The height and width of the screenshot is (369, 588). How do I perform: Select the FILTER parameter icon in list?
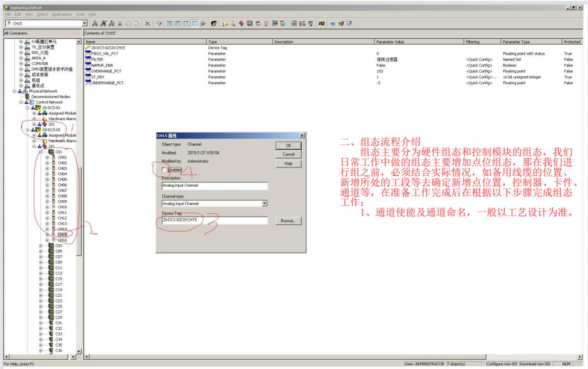[88, 59]
